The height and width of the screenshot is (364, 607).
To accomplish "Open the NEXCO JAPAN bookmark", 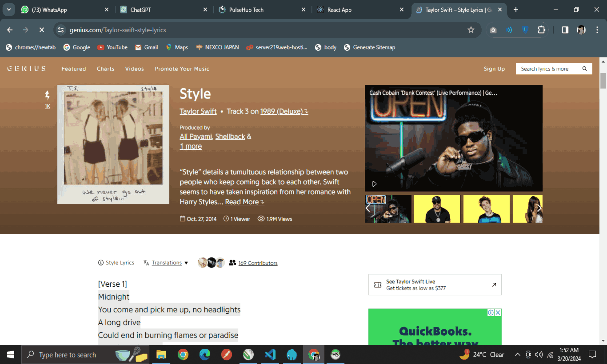I will pos(217,47).
